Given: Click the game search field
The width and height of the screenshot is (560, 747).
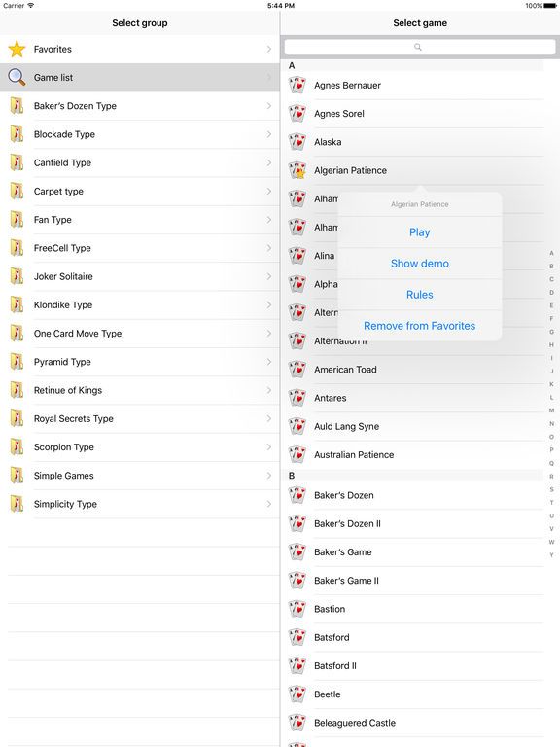Looking at the screenshot, I should click(x=420, y=47).
